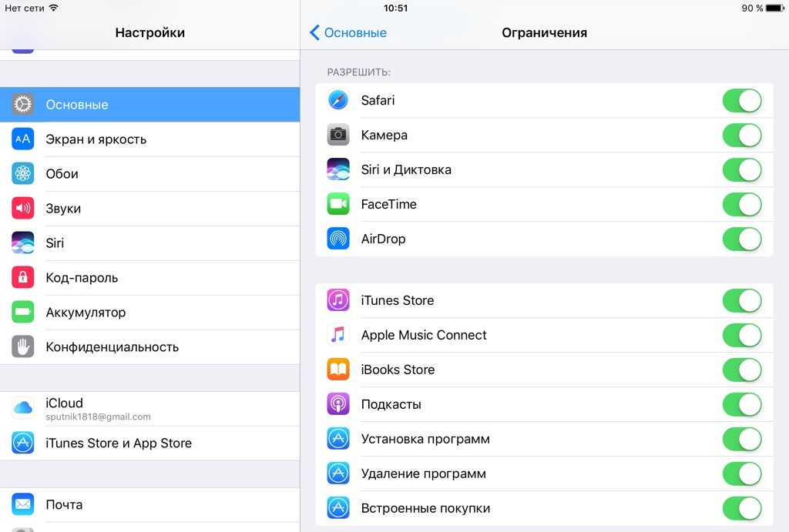Tap the Camera app icon

click(x=338, y=135)
